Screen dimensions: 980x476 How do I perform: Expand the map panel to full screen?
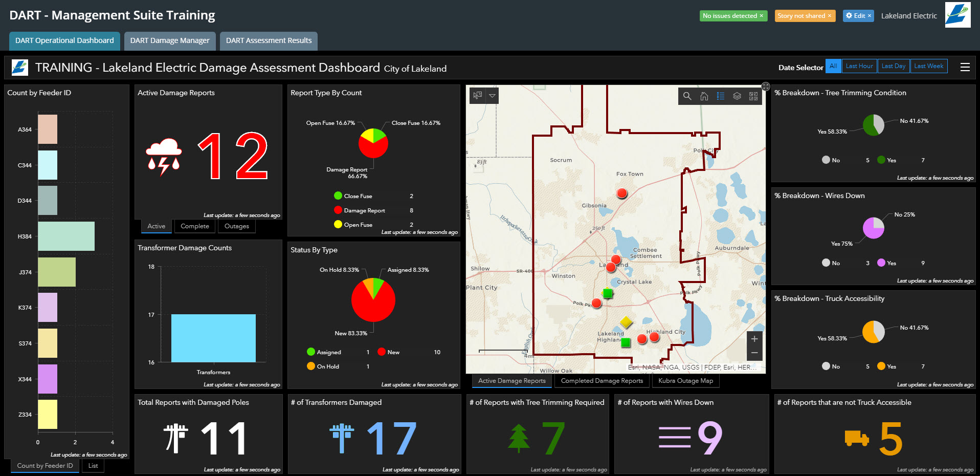766,86
